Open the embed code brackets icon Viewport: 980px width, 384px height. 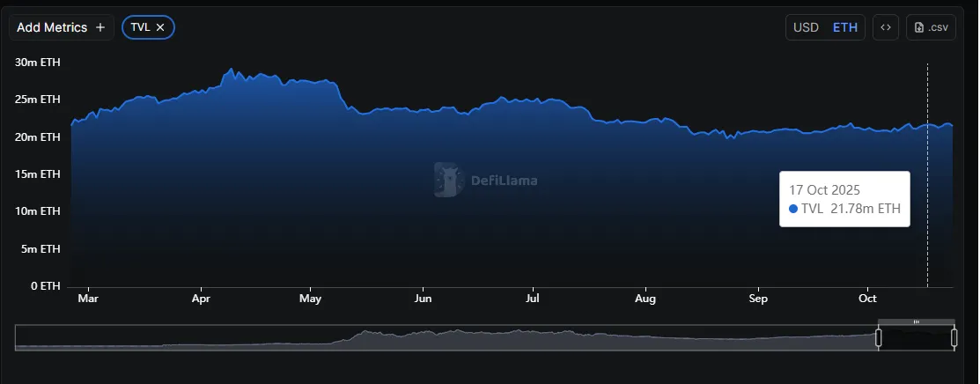[886, 27]
